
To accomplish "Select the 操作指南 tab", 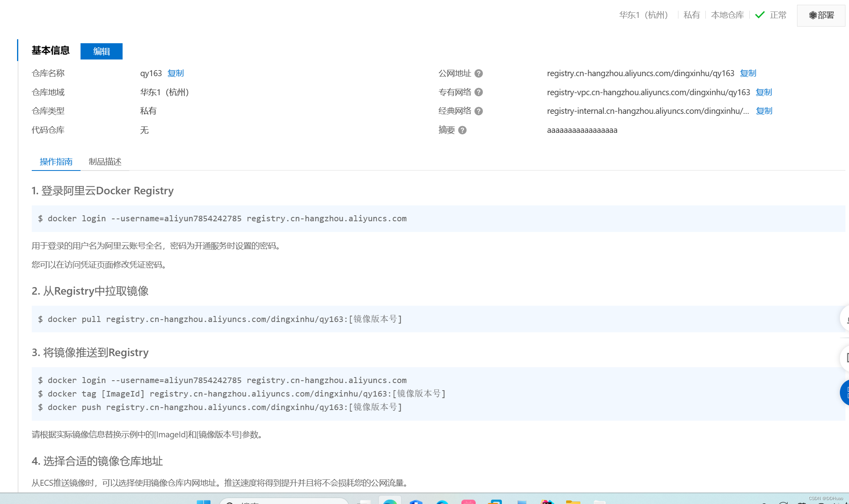I will [x=56, y=162].
